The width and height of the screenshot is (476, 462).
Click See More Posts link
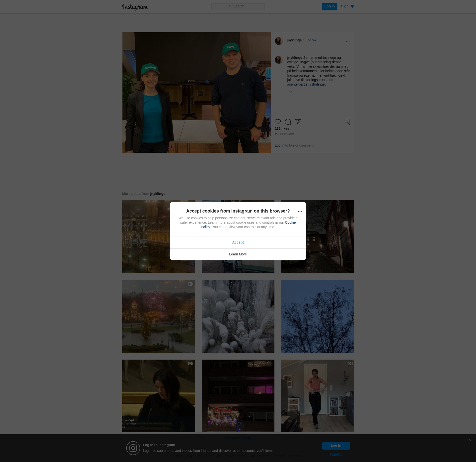[238, 438]
